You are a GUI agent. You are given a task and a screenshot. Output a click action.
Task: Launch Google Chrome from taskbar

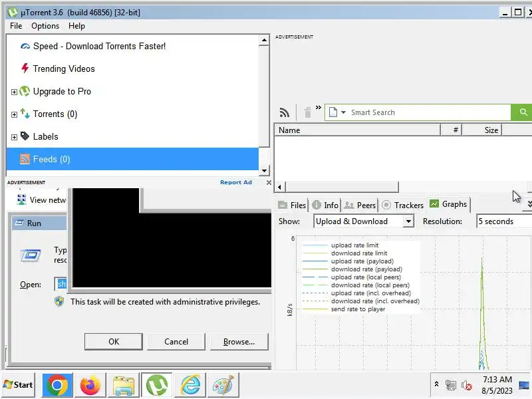pyautogui.click(x=57, y=385)
